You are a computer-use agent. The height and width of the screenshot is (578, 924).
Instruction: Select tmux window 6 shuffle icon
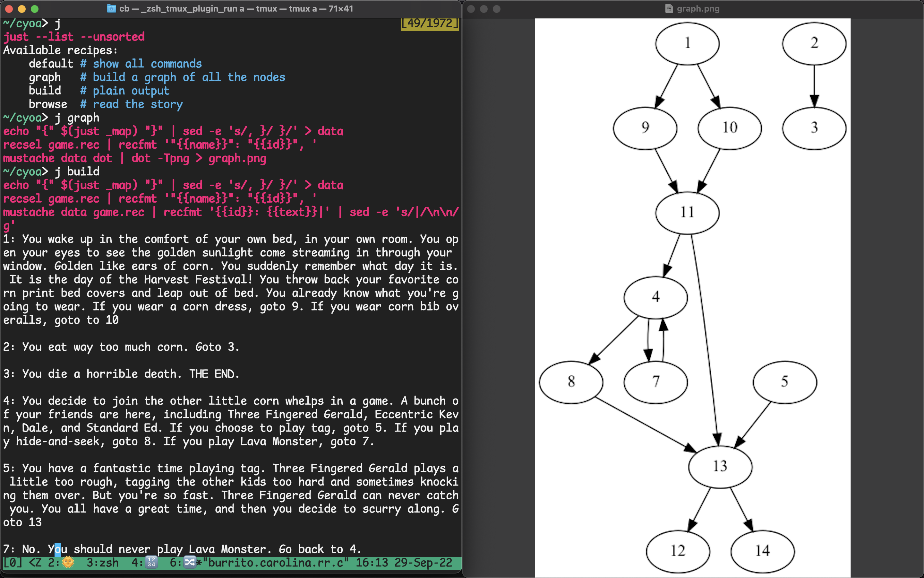(x=189, y=562)
